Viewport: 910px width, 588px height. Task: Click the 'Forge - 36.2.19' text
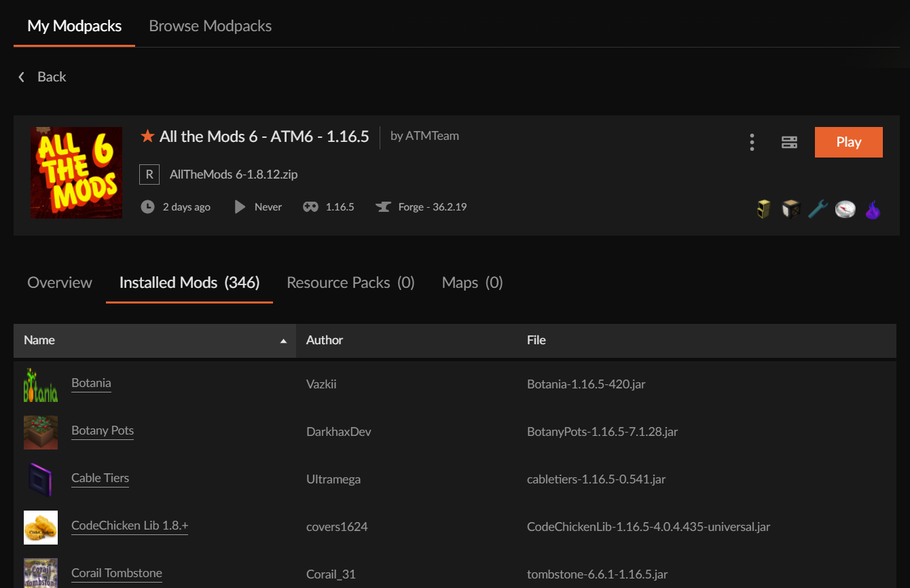[x=433, y=207]
